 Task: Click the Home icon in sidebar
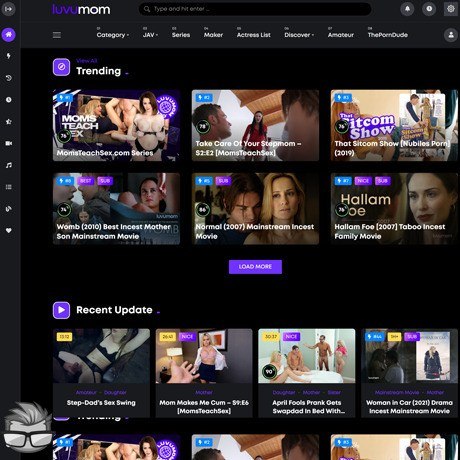point(9,34)
